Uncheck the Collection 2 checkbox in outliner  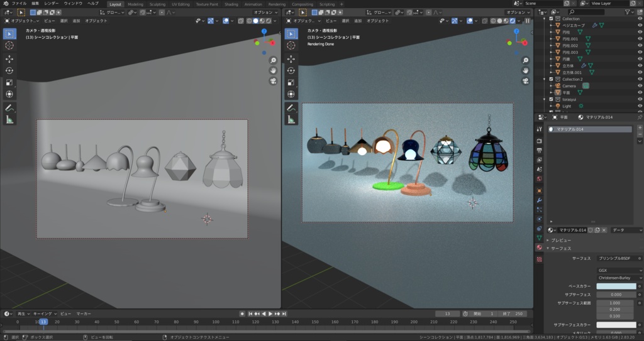552,79
